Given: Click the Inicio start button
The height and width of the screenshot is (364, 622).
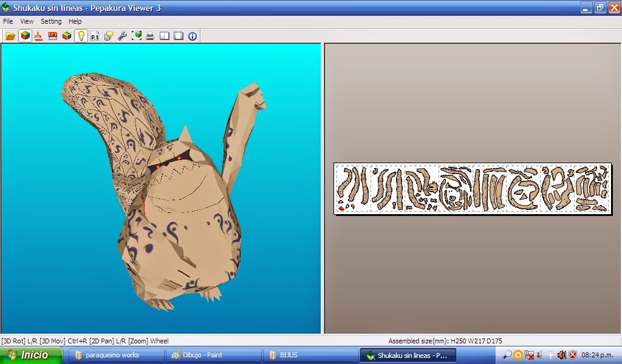Looking at the screenshot, I should pos(32,356).
